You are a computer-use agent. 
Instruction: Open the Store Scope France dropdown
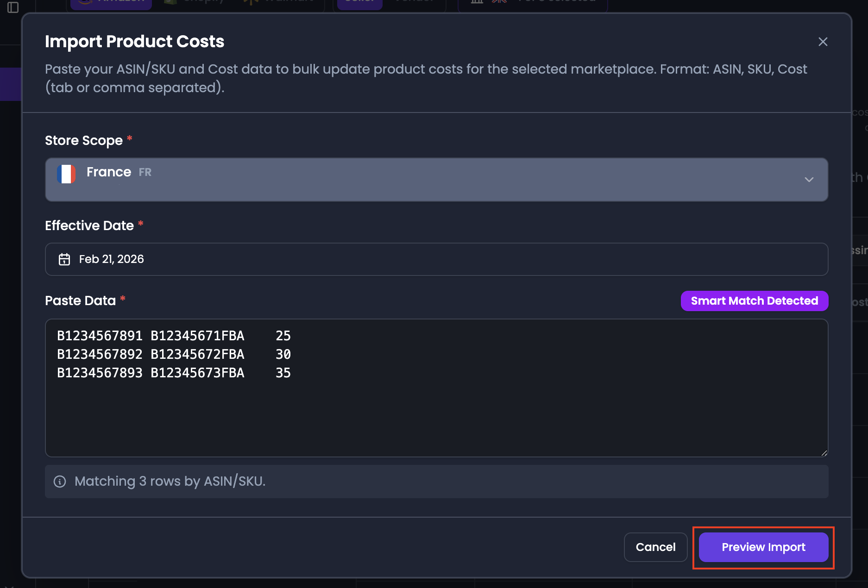(436, 180)
